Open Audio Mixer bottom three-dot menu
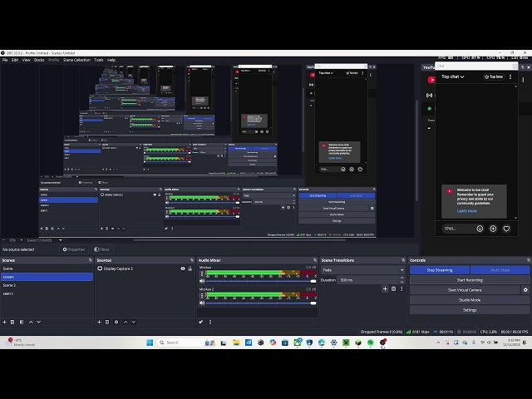 (210, 322)
